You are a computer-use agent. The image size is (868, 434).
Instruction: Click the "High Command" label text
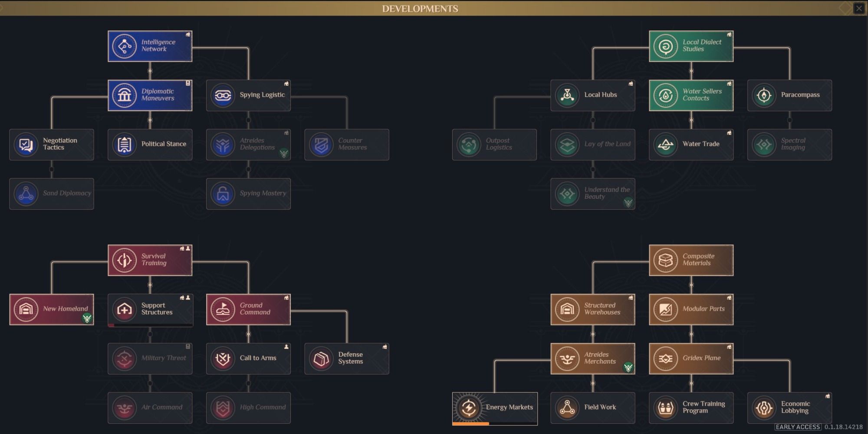[x=263, y=407]
